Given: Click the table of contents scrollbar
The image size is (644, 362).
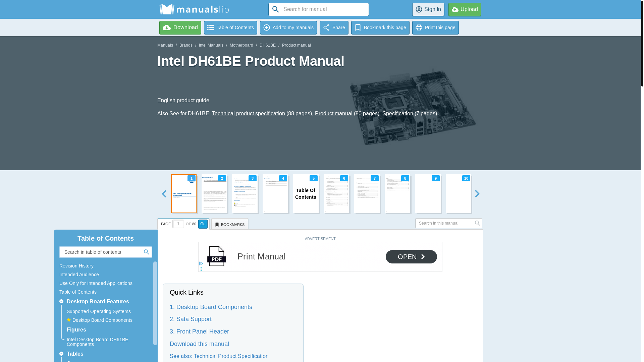Looking at the screenshot, I should [x=155, y=303].
